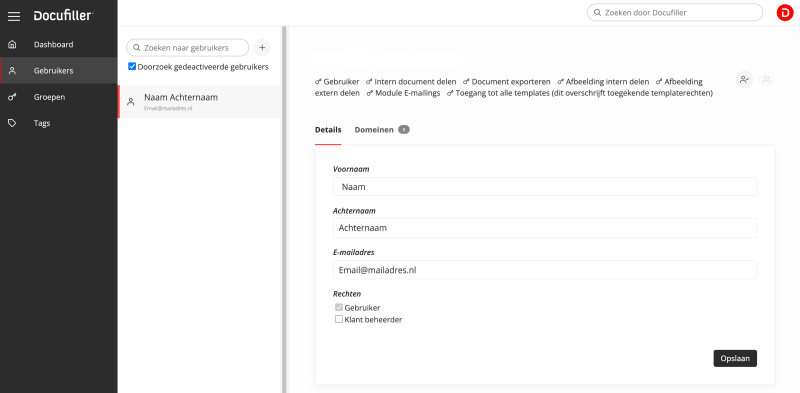Toggle the Gebruiker rights checkbox
Viewport: 800px width, 393px height.
(339, 307)
